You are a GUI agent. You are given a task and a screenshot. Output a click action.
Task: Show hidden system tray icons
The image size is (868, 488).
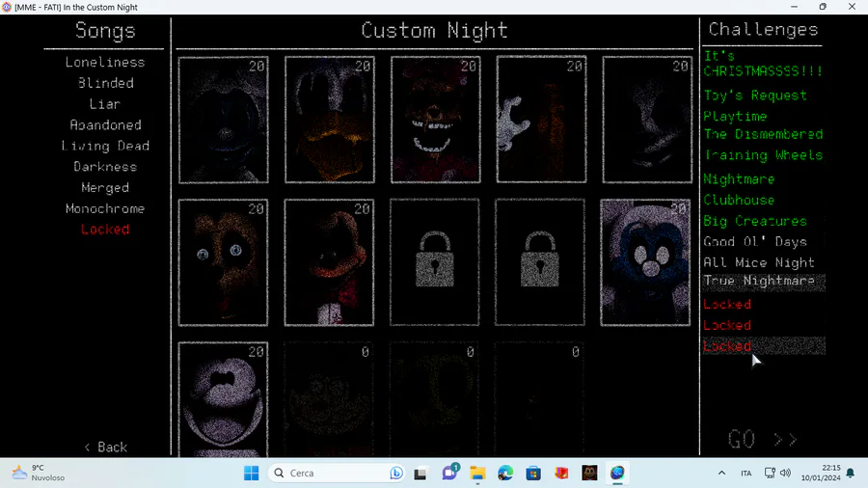[x=721, y=474]
